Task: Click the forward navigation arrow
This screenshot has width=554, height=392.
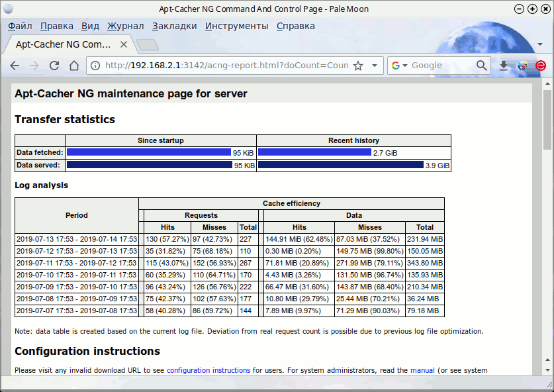Action: coord(34,66)
